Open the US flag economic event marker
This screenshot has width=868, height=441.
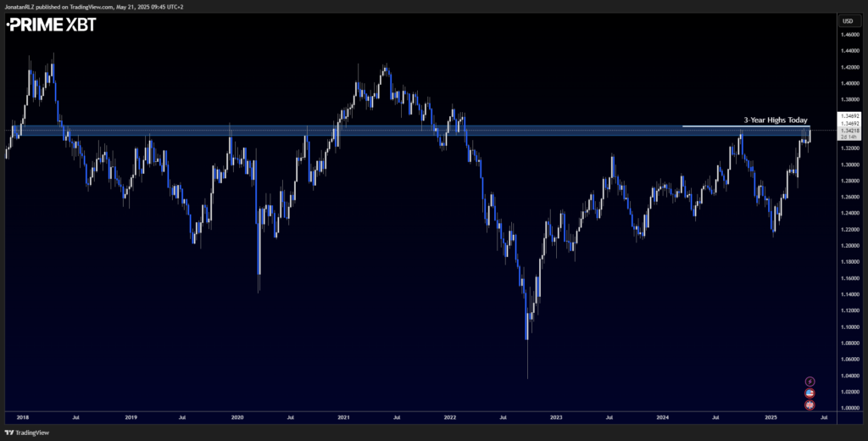810,393
